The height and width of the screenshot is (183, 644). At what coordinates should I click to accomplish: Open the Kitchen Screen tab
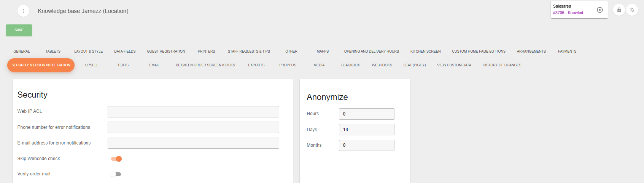click(425, 51)
